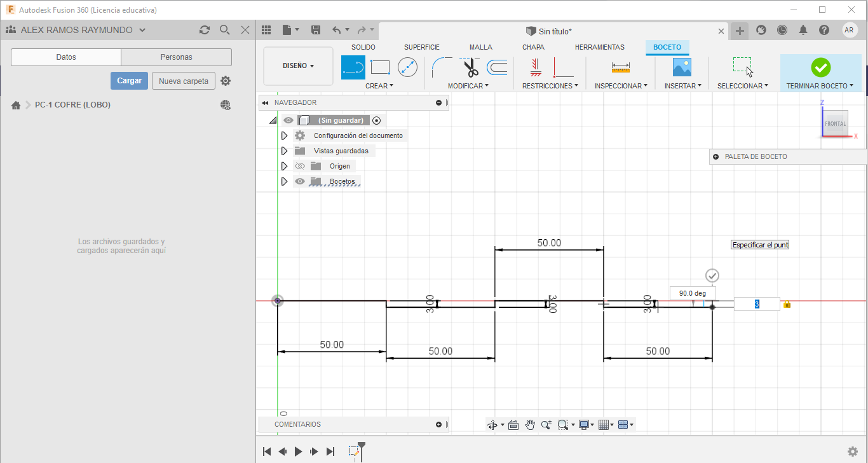Save the document with the floppy icon
This screenshot has height=463, width=868.
pos(316,30)
